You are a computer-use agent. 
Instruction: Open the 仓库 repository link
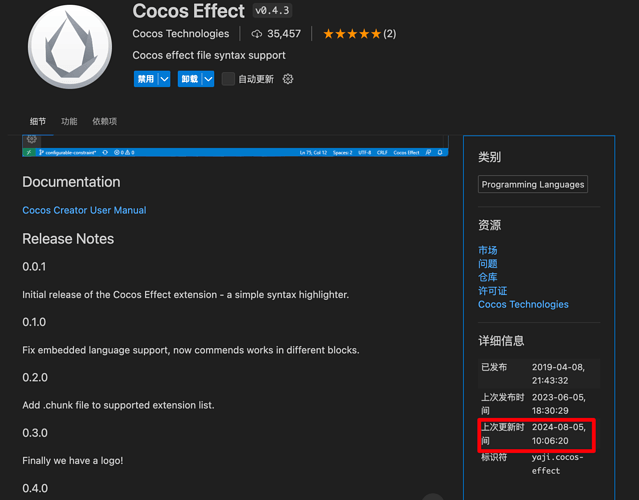487,277
